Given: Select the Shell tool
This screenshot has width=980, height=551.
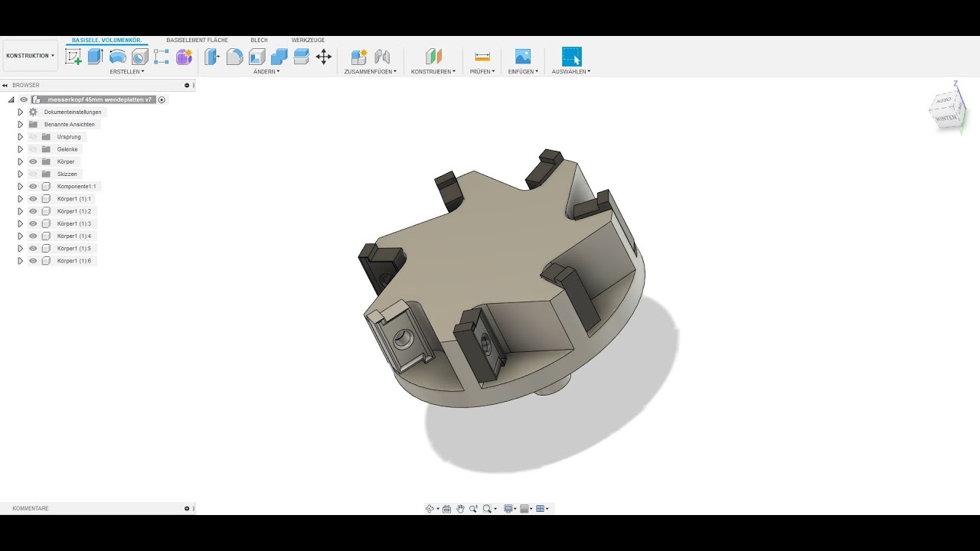Looking at the screenshot, I should [256, 57].
